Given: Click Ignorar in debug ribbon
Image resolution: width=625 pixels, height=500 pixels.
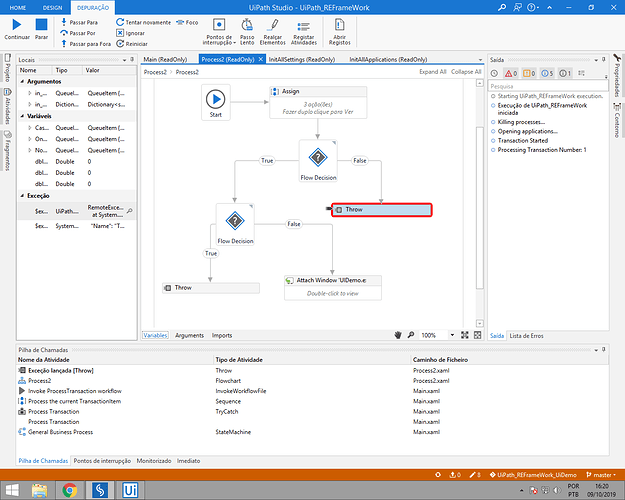Looking at the screenshot, I should click(131, 33).
